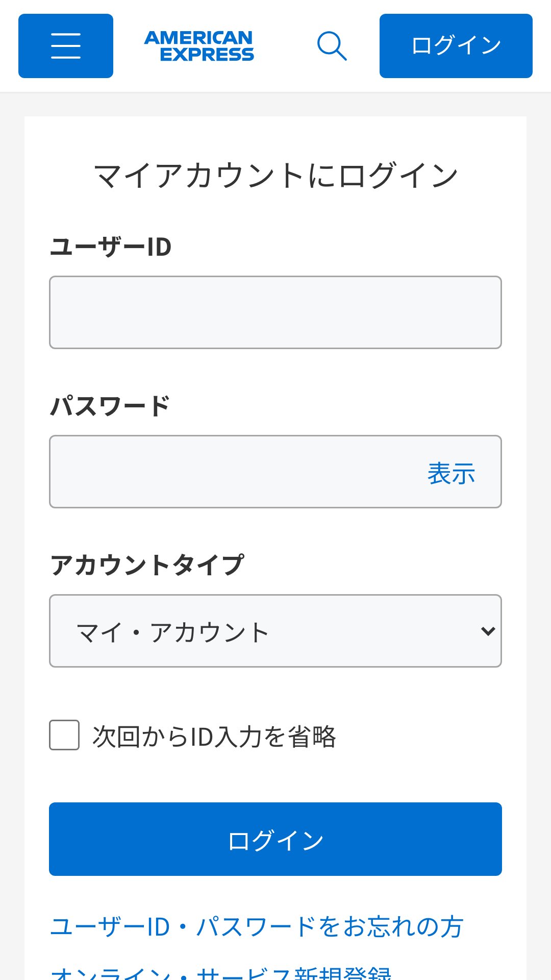Focus the ユーザーID input field
This screenshot has height=980, width=551.
275,312
